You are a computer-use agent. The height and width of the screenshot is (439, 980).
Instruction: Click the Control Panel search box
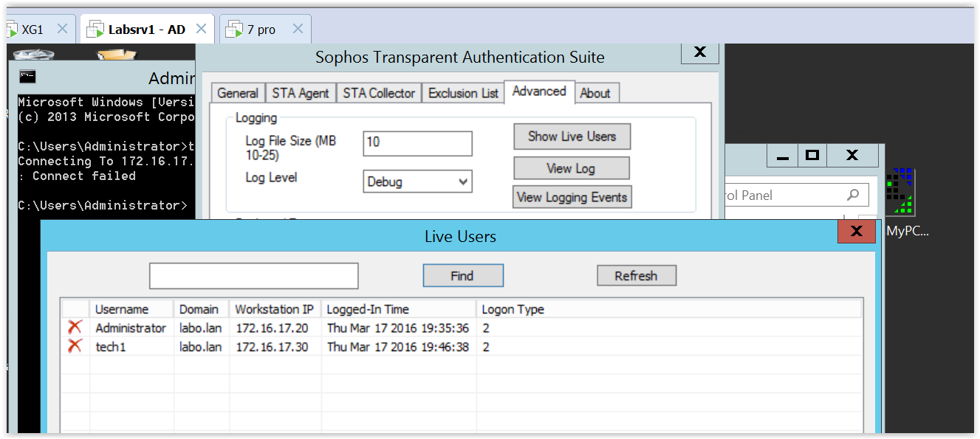[x=796, y=196]
